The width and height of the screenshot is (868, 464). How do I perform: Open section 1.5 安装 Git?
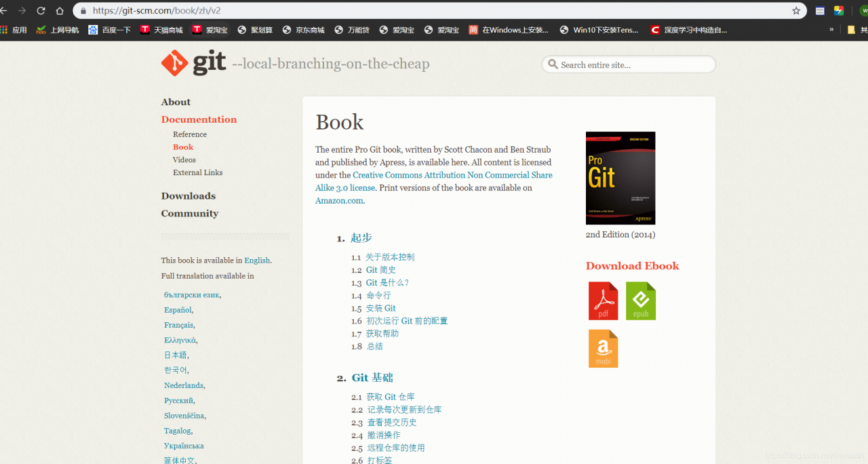[x=380, y=308]
